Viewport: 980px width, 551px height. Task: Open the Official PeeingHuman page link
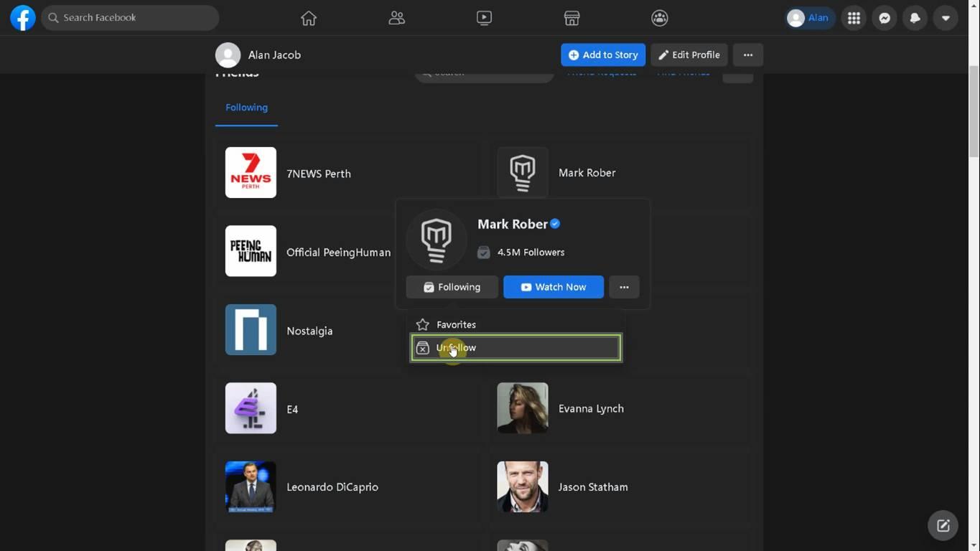[339, 253]
